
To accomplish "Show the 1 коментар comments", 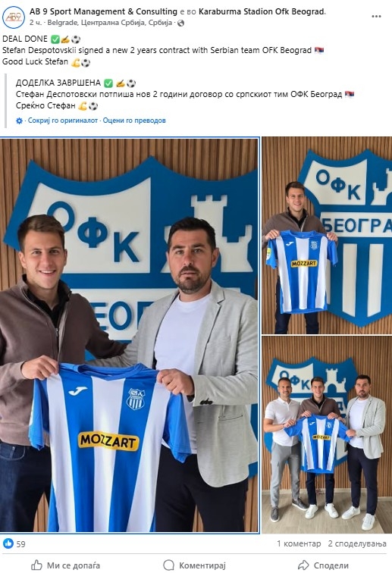I will tap(299, 543).
